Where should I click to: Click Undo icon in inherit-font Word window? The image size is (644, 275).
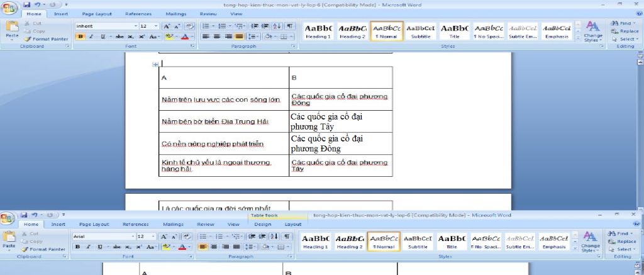37,5
